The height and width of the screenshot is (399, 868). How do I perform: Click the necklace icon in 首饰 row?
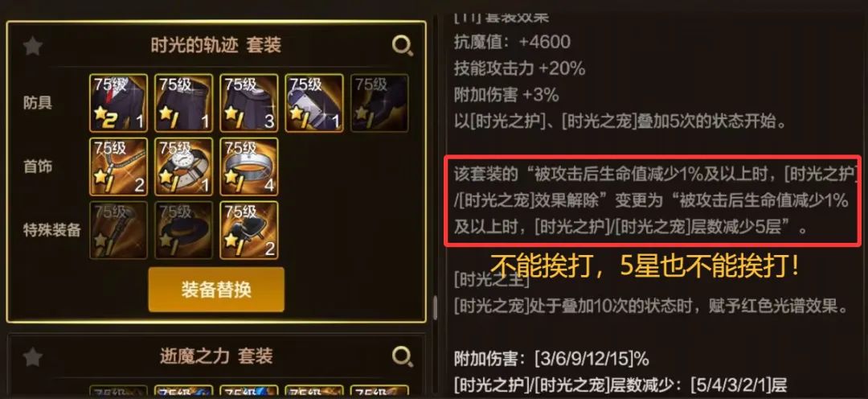click(x=118, y=167)
